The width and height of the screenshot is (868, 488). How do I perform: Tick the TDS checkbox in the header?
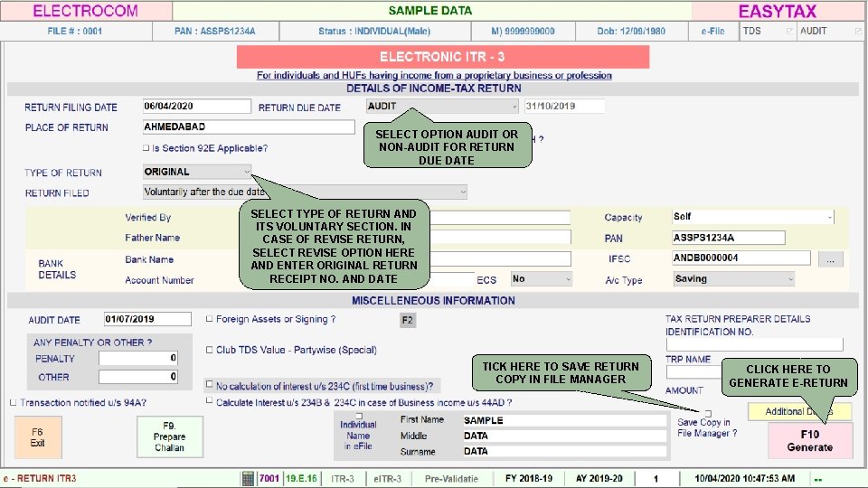pos(790,31)
